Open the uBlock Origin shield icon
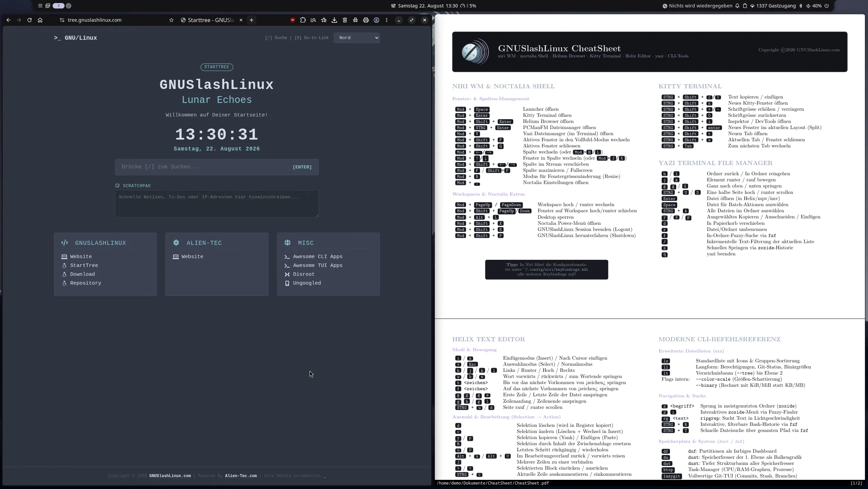This screenshot has height=489, width=868. [292, 20]
